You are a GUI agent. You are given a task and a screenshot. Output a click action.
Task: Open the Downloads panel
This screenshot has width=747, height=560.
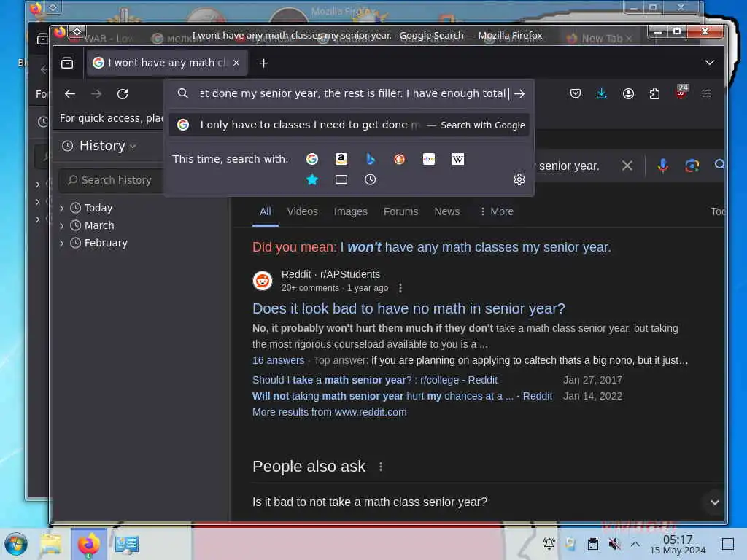click(602, 93)
